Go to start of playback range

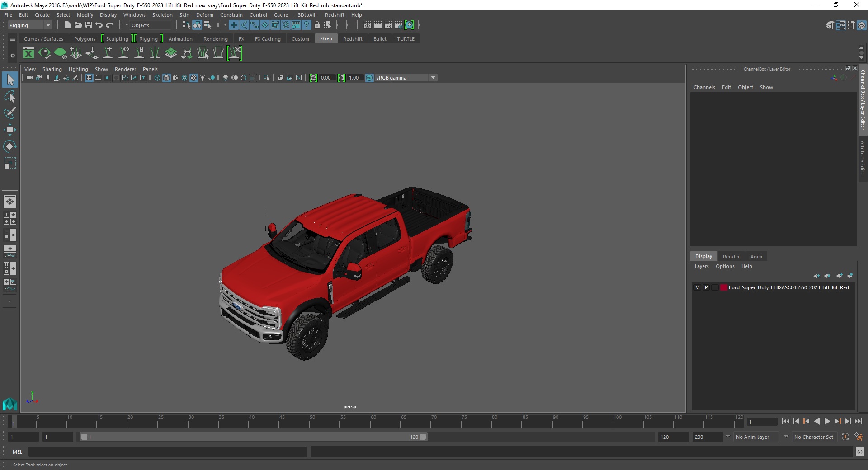[x=785, y=421]
